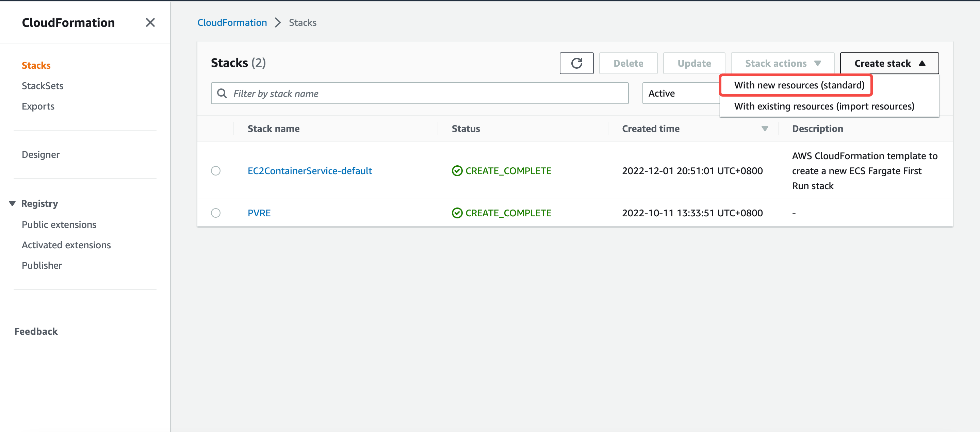Focus the Filter by stack name field
The image size is (980, 432).
click(x=420, y=93)
